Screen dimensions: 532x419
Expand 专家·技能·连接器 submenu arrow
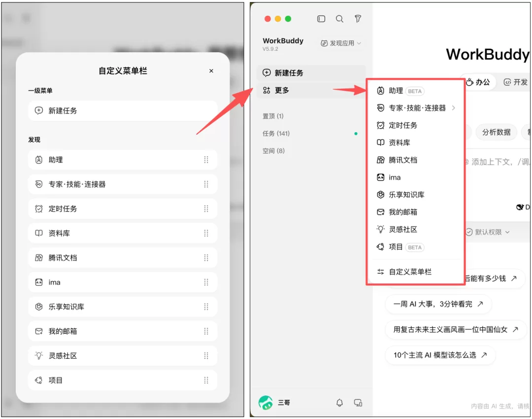pos(453,108)
